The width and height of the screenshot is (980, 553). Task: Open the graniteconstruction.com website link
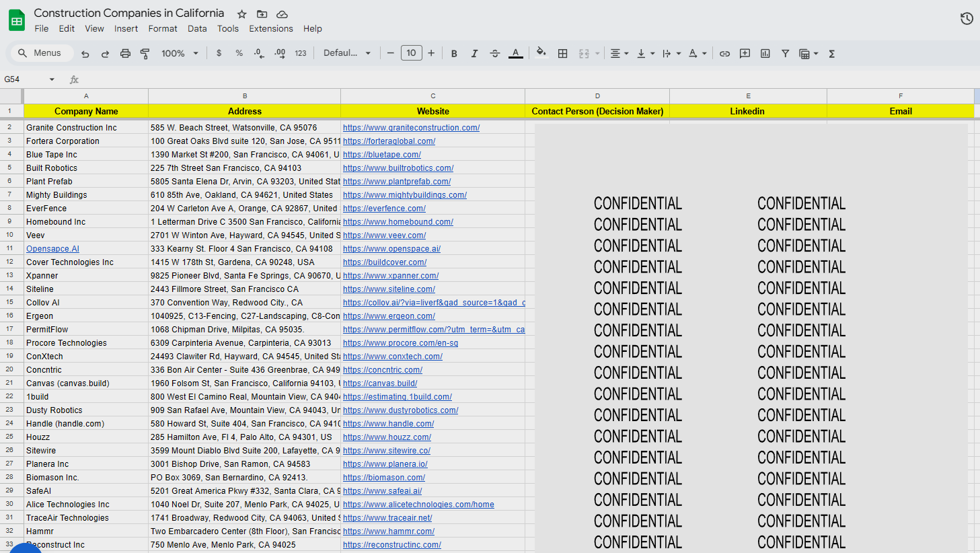point(411,128)
